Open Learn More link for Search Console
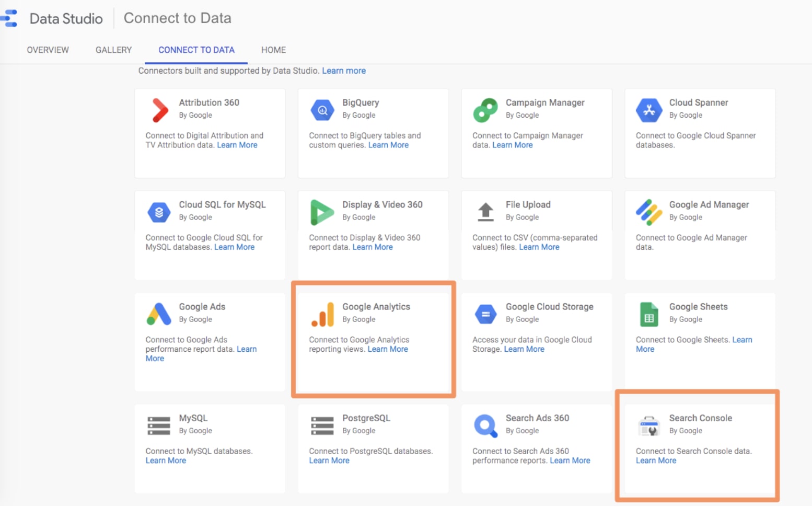The width and height of the screenshot is (812, 507). [656, 460]
